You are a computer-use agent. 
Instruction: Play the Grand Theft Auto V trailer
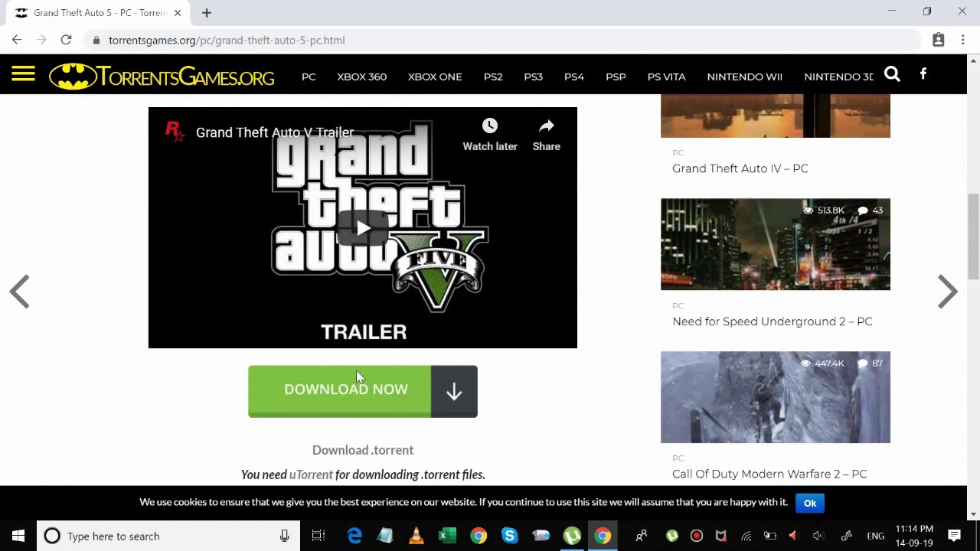pos(363,227)
